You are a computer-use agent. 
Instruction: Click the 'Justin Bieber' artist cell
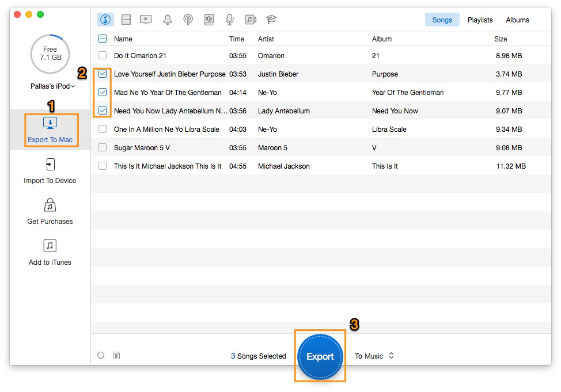click(x=278, y=74)
